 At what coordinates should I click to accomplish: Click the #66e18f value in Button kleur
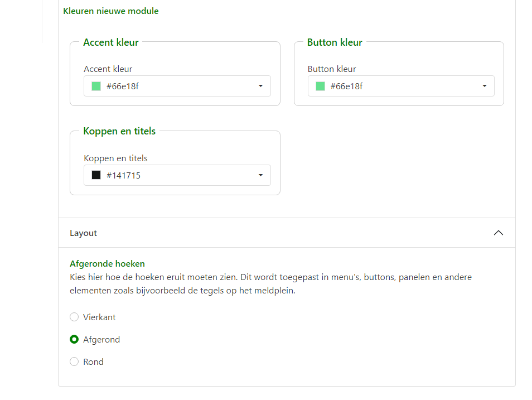coord(346,86)
